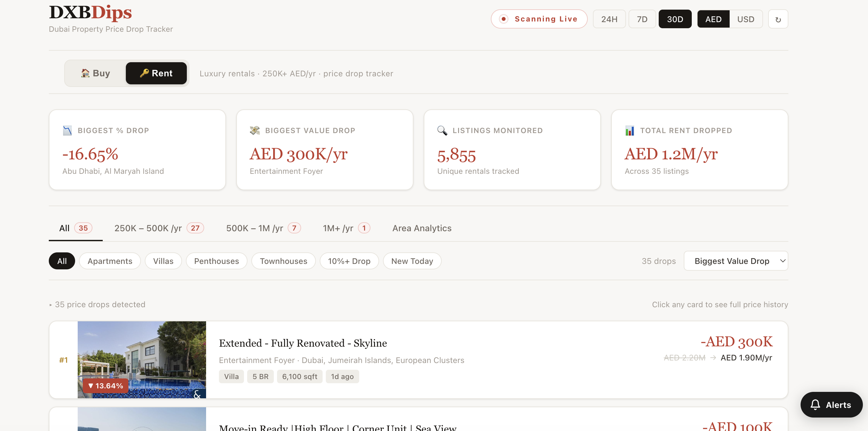This screenshot has height=431, width=868.
Task: Click the refresh listings icon
Action: tap(778, 19)
